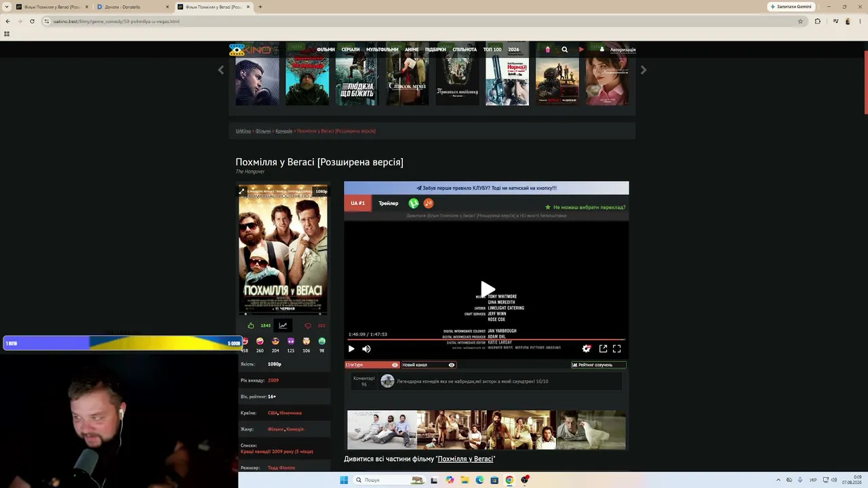Click the user profile icon beside Авторизація

[601, 49]
